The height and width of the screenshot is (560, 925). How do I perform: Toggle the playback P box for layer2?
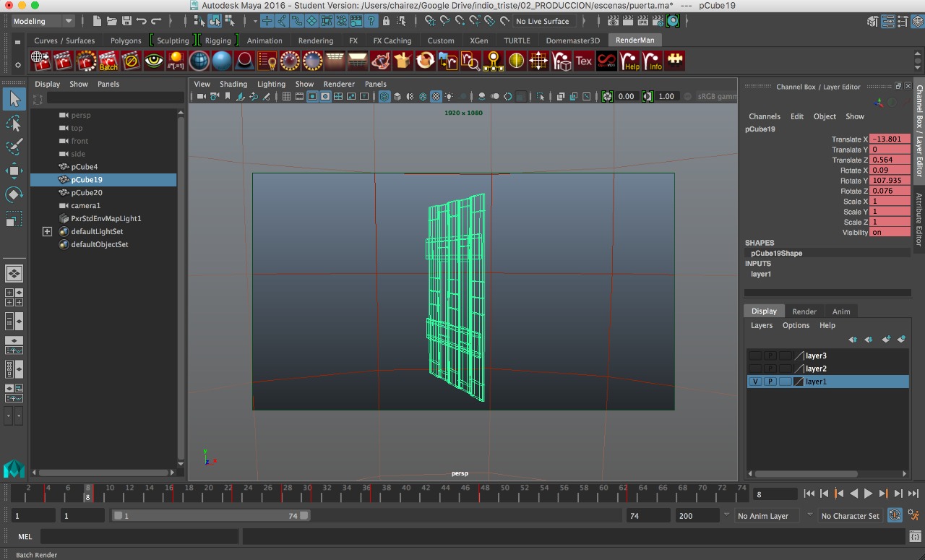(x=770, y=369)
